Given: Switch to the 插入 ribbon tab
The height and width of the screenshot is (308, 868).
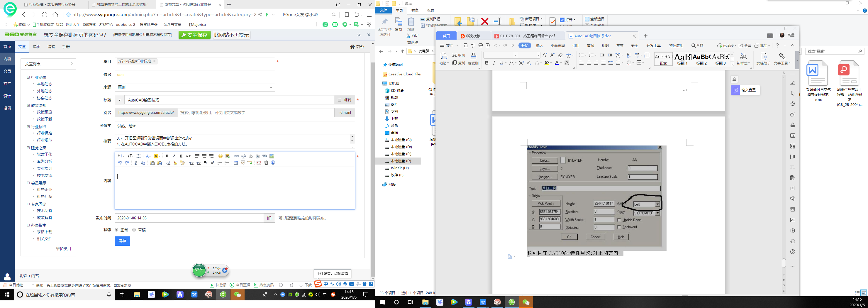Looking at the screenshot, I should pos(540,45).
